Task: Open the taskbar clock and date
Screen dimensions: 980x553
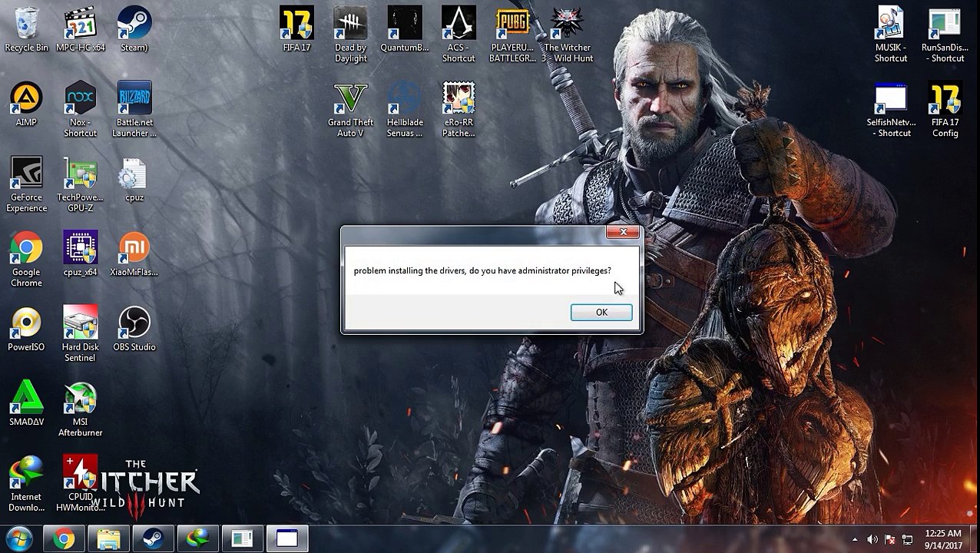Action: tap(943, 539)
